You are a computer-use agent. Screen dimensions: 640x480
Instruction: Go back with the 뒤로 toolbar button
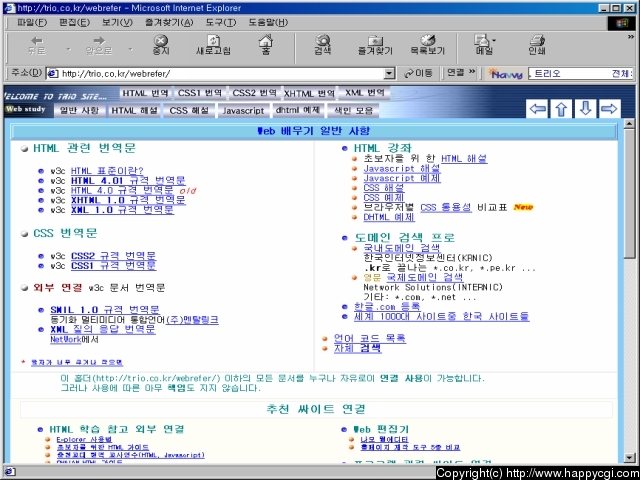37,45
